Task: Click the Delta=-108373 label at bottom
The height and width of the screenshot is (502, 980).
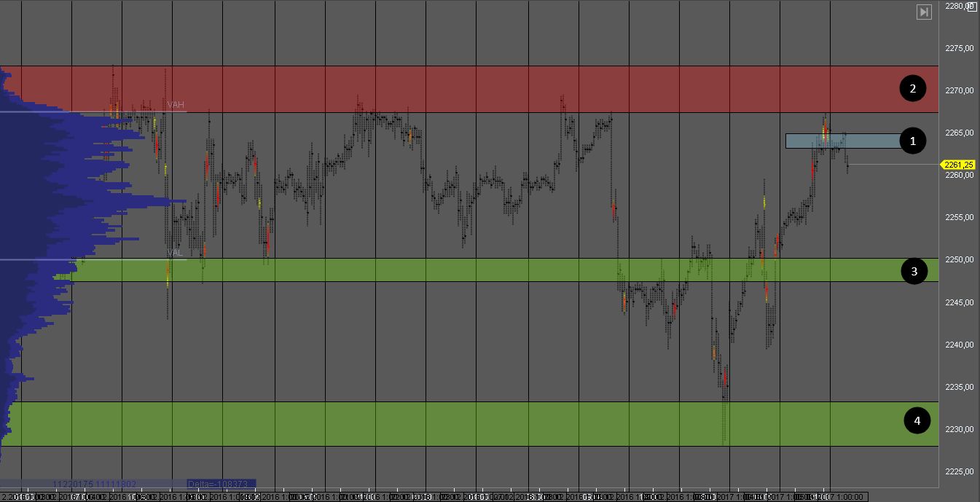Action: (x=219, y=484)
